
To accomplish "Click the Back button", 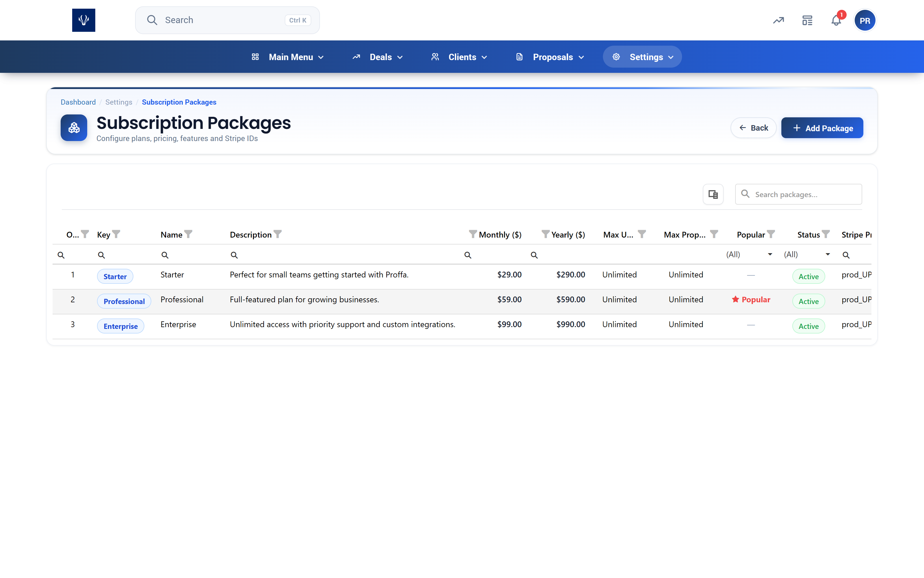I will pos(753,128).
